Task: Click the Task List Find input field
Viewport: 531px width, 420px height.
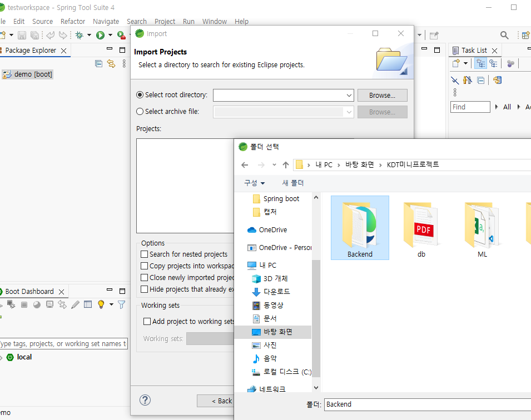Action: coord(470,107)
